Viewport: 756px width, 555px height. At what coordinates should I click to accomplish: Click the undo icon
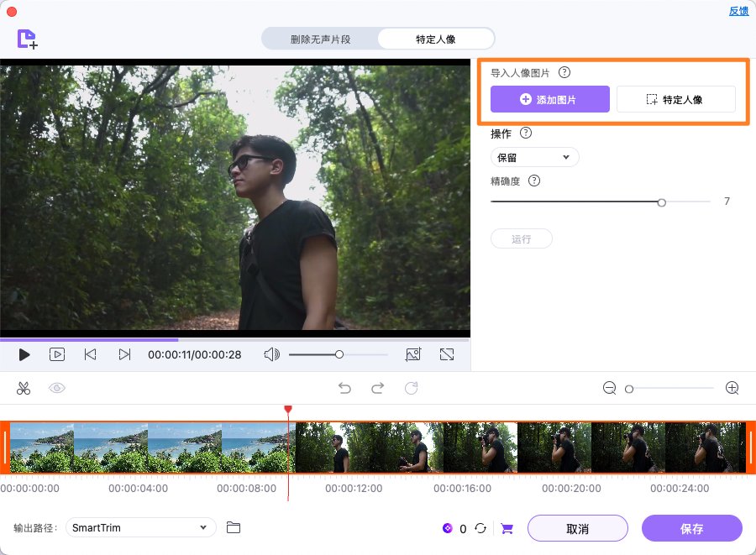pos(344,388)
